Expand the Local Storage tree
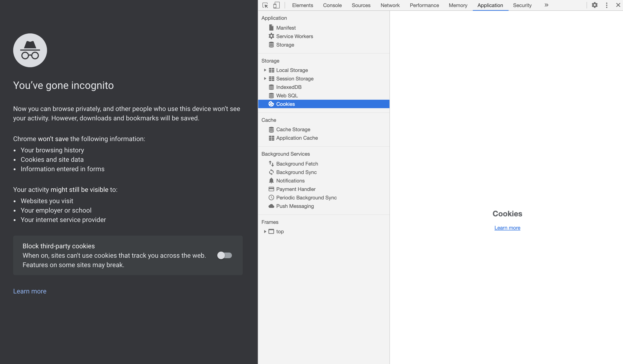The image size is (623, 364). point(265,70)
